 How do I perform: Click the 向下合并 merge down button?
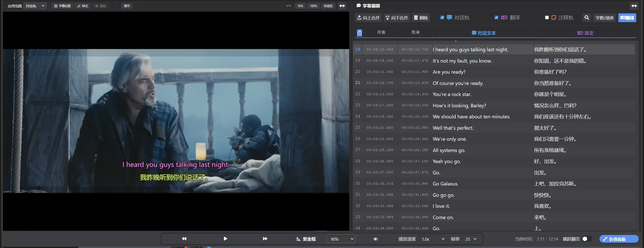tap(397, 18)
